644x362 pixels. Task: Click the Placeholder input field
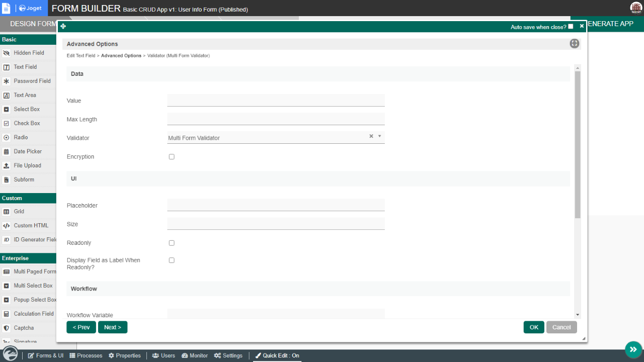pyautogui.click(x=276, y=205)
